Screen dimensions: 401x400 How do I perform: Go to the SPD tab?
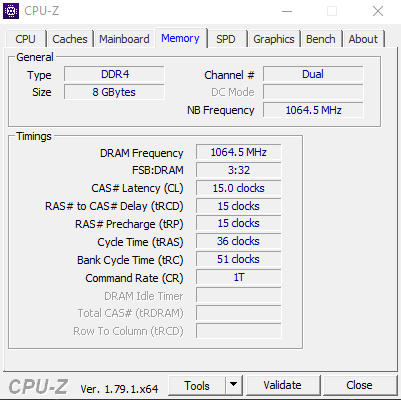[x=226, y=39]
